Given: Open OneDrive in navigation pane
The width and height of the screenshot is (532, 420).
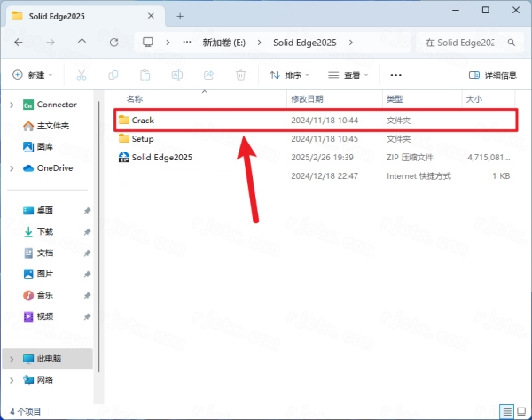Looking at the screenshot, I should tap(48, 168).
